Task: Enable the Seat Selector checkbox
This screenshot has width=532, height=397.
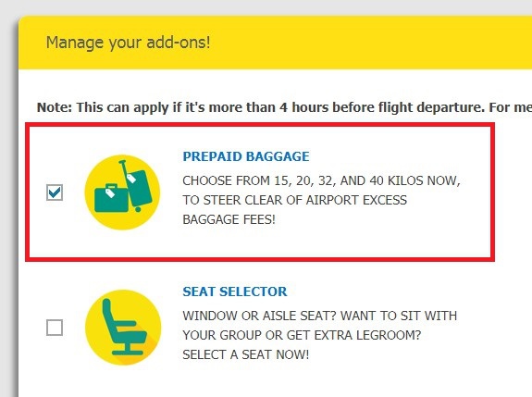Action: pyautogui.click(x=55, y=328)
